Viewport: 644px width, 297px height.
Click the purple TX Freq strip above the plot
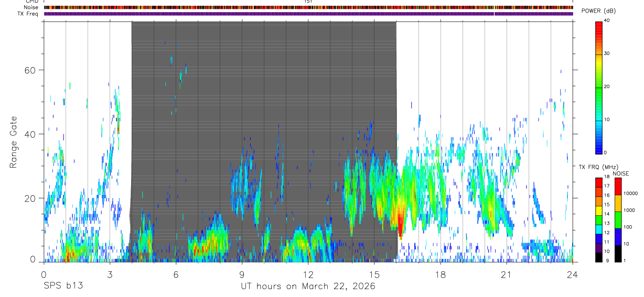[x=308, y=14]
